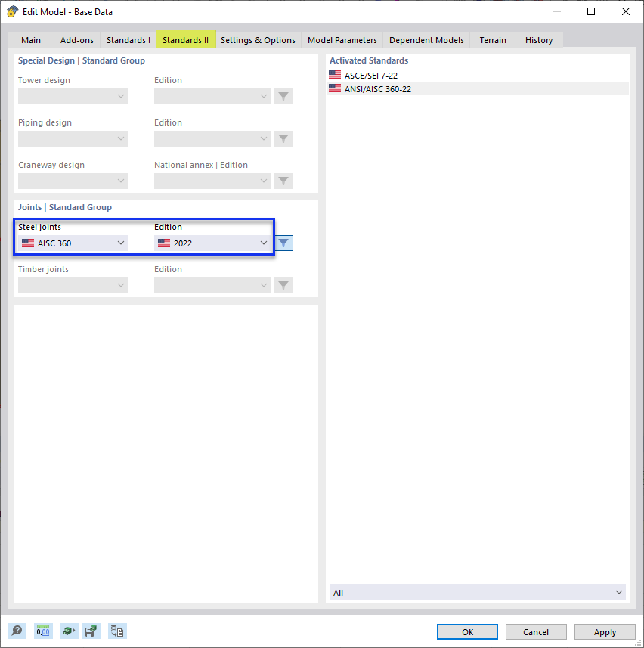
Task: Open the units and decimal places icon
Action: pyautogui.click(x=43, y=631)
